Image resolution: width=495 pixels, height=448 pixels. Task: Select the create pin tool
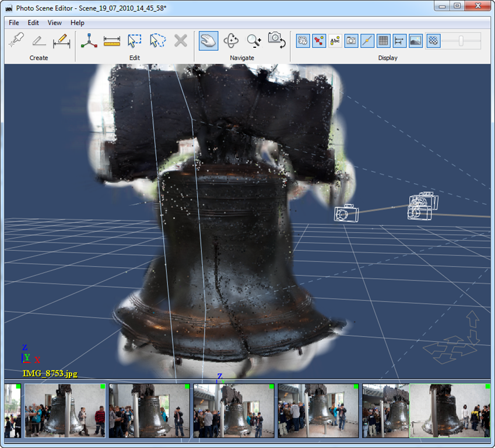tap(16, 41)
